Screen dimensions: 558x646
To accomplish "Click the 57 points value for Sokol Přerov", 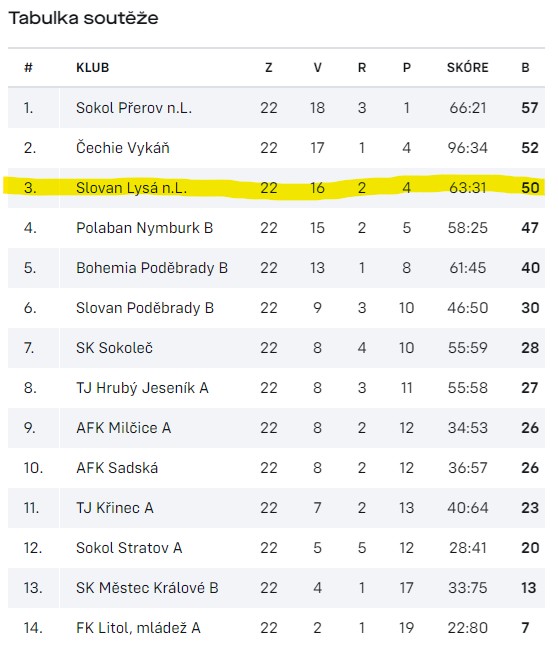I will click(530, 108).
